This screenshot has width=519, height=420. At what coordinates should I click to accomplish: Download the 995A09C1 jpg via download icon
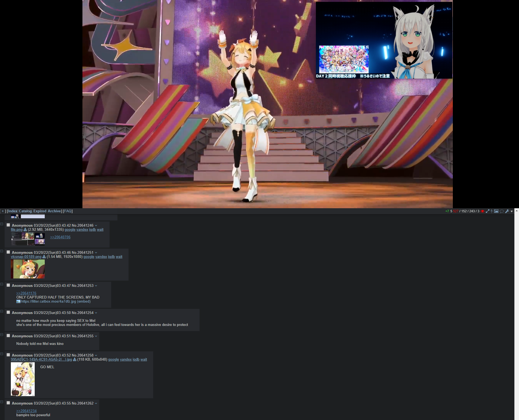pos(75,360)
